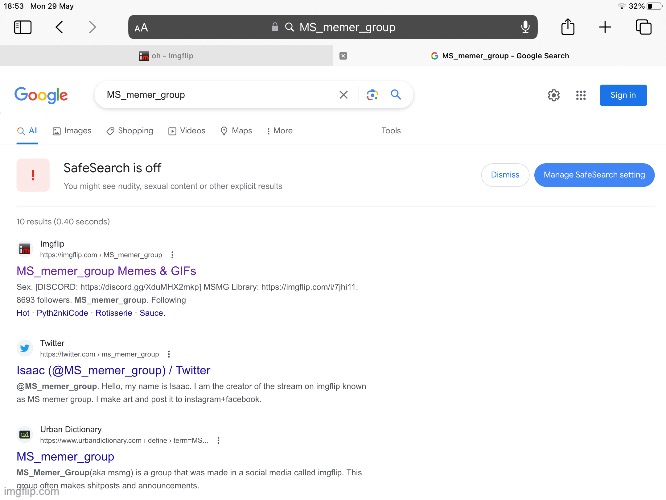Image resolution: width=666 pixels, height=500 pixels.
Task: Open Safari sidebar panel
Action: [x=23, y=27]
